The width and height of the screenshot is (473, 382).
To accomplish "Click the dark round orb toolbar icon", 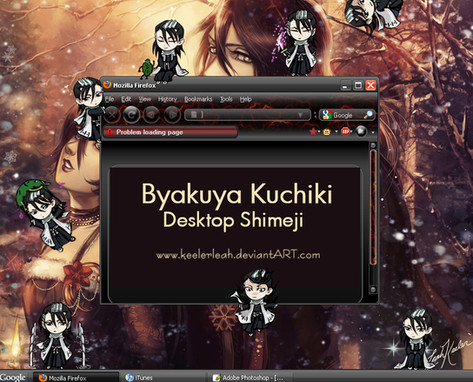I will (x=361, y=131).
